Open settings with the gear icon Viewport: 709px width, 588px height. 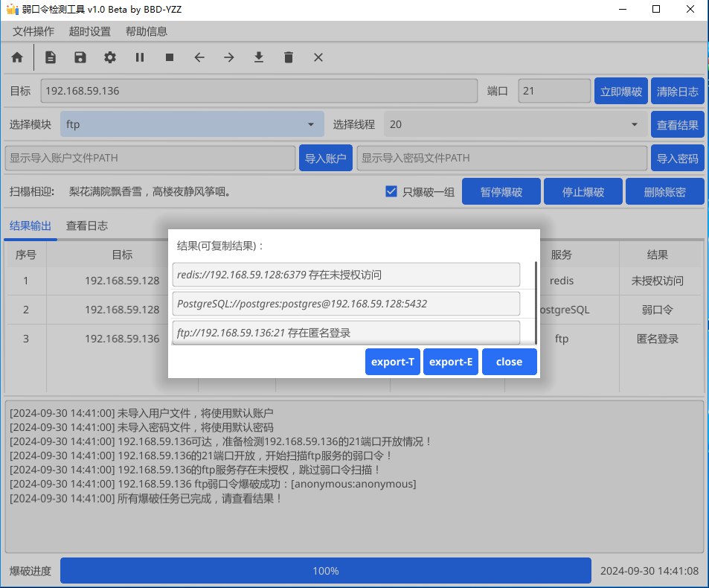[x=109, y=57]
